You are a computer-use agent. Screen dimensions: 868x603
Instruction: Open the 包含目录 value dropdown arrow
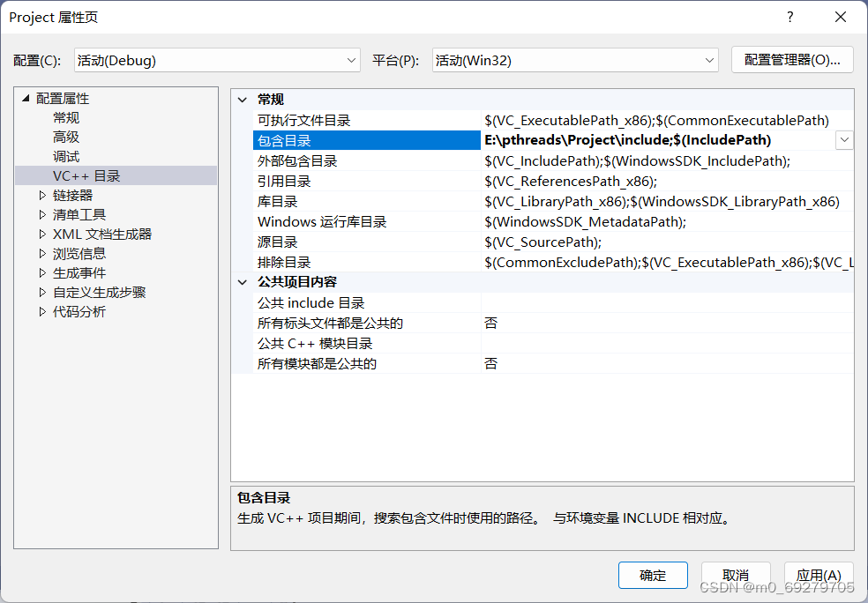coord(844,139)
